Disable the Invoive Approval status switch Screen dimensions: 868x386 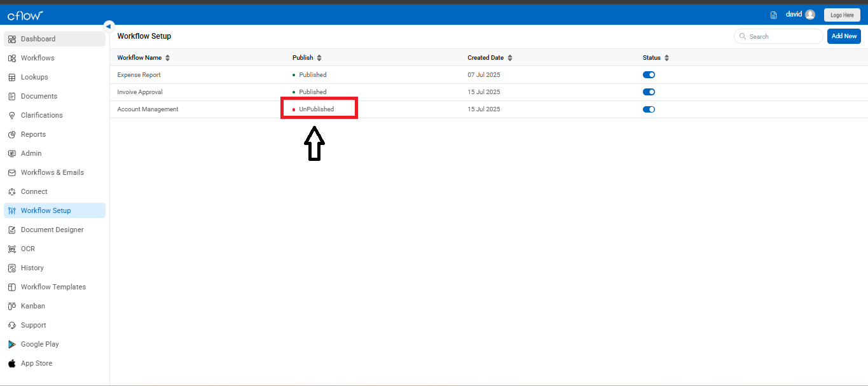pos(649,92)
